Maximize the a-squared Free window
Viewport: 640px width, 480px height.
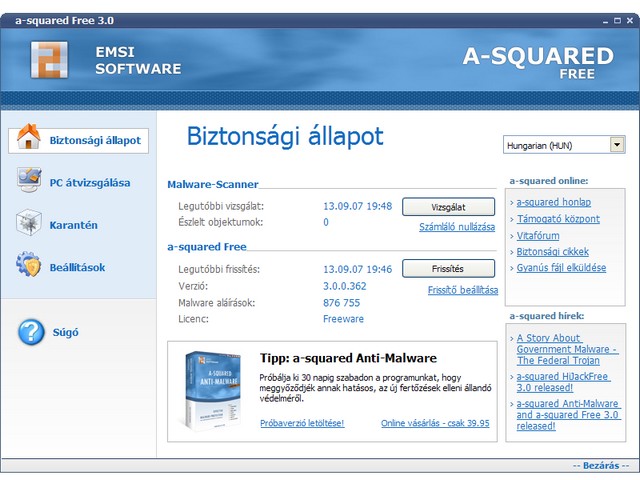(618, 20)
